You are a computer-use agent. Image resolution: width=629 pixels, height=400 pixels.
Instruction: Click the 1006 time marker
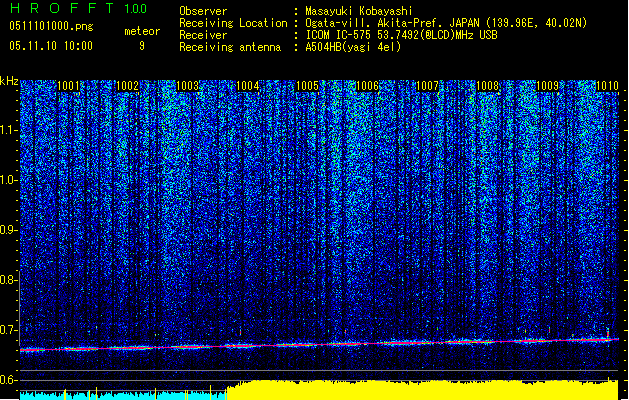click(x=367, y=86)
